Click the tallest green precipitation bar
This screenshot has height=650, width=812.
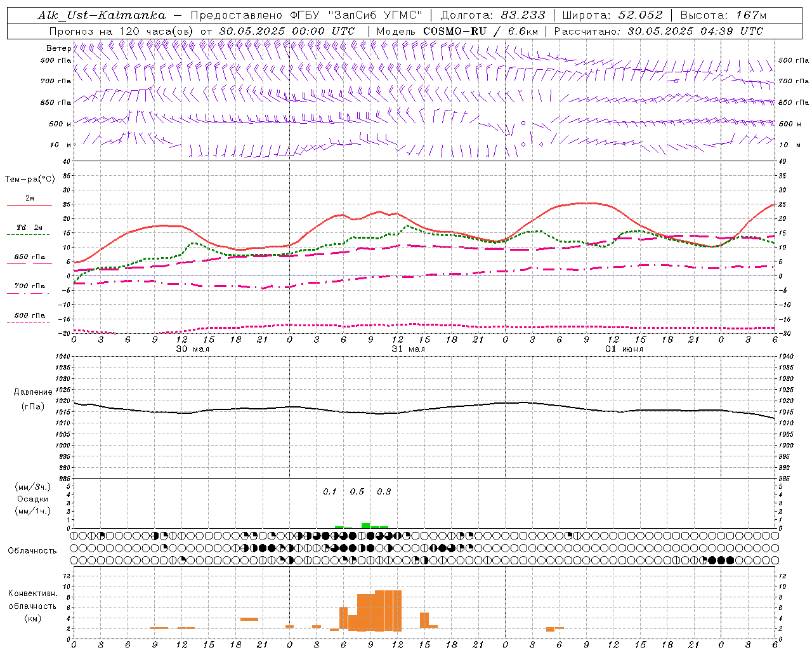point(366,526)
